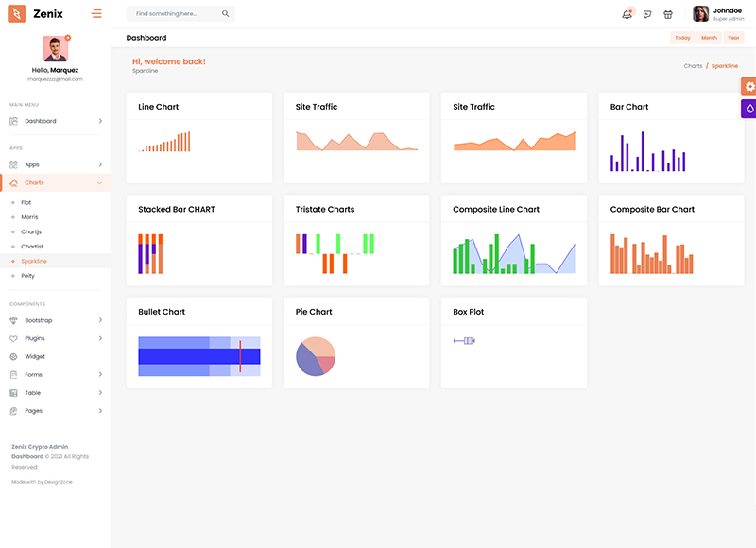Open the Widget sidebar item

(x=35, y=356)
